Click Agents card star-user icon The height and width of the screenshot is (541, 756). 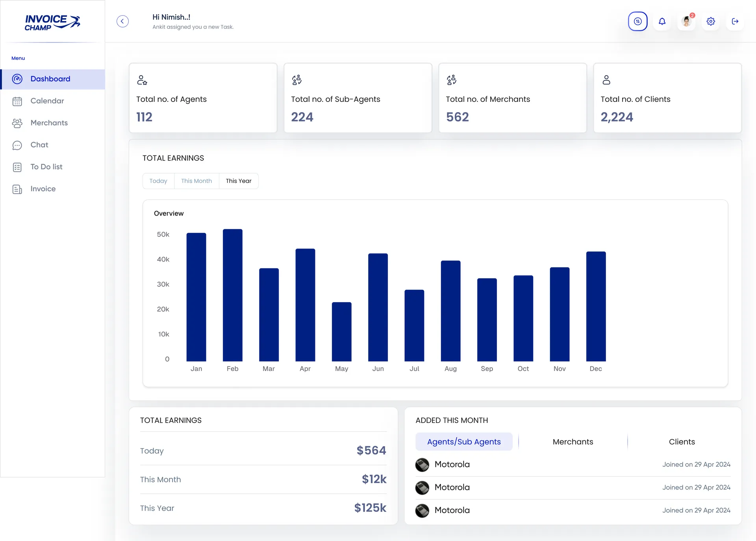click(142, 80)
